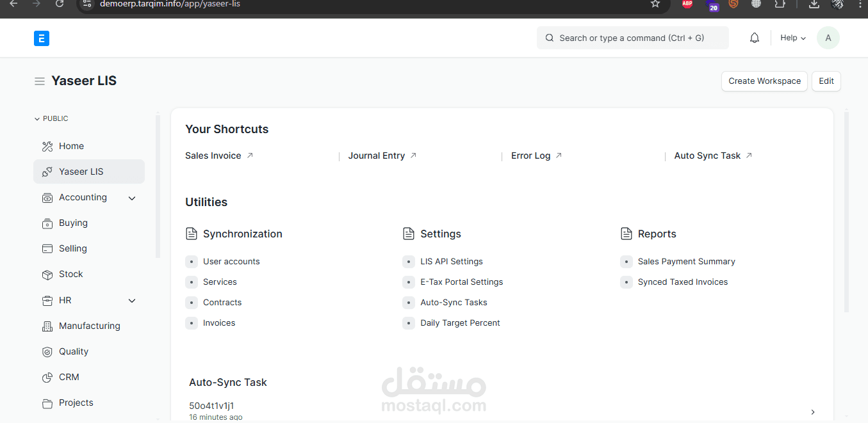This screenshot has width=868, height=423.
Task: Open the user avatar A menu
Action: (828, 38)
